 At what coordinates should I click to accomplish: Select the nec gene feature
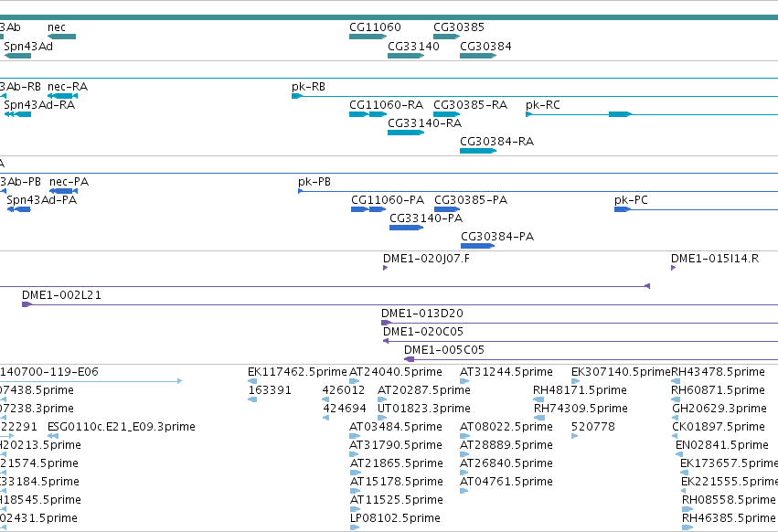pyautogui.click(x=61, y=37)
